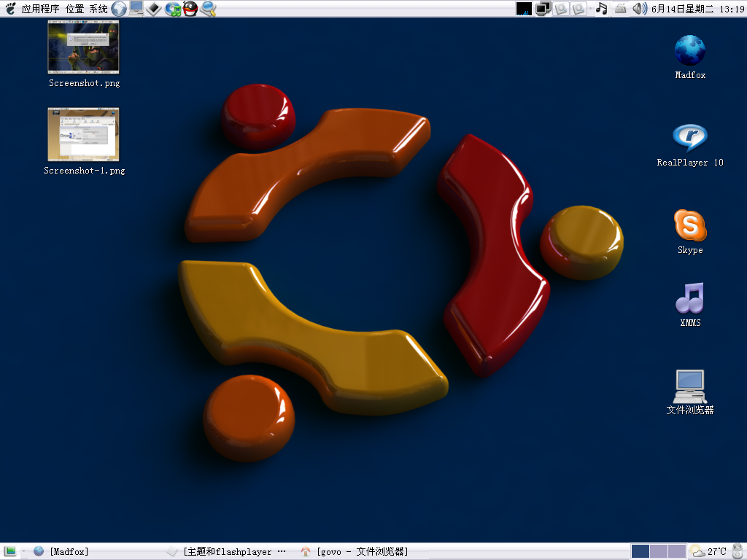Open the GNOME foot logo menu
The height and width of the screenshot is (560, 747).
click(10, 9)
